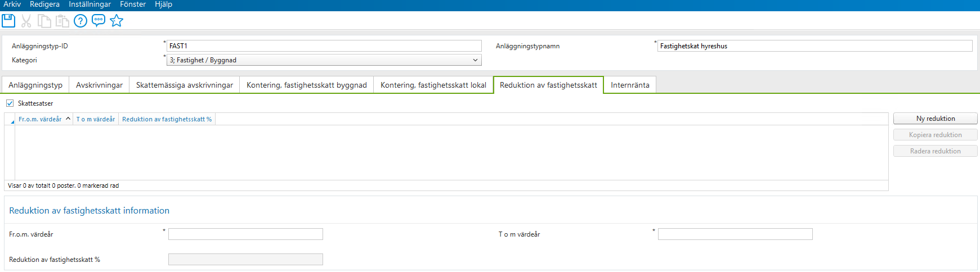The height and width of the screenshot is (272, 980).
Task: Open the chat bubble feedback icon
Action: pos(99,21)
